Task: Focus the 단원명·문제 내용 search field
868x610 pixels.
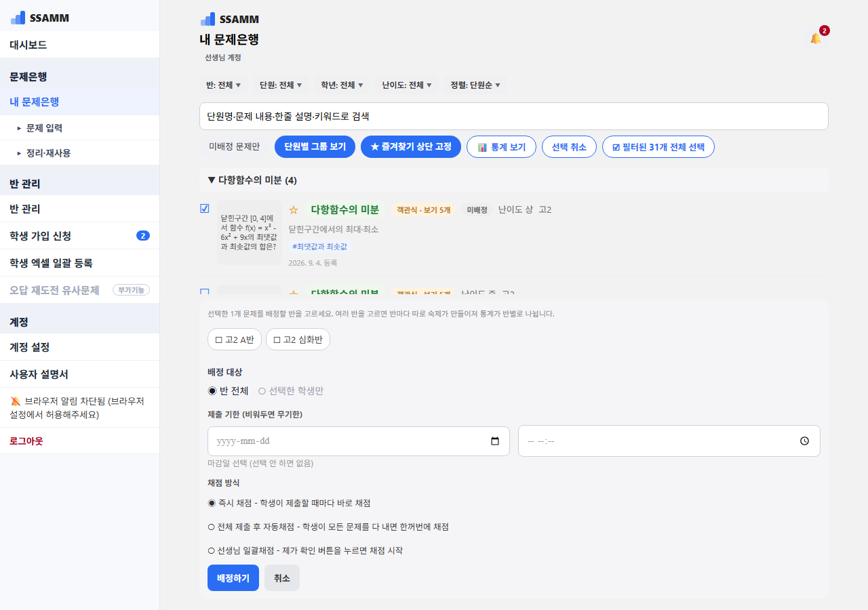Action: (x=514, y=116)
